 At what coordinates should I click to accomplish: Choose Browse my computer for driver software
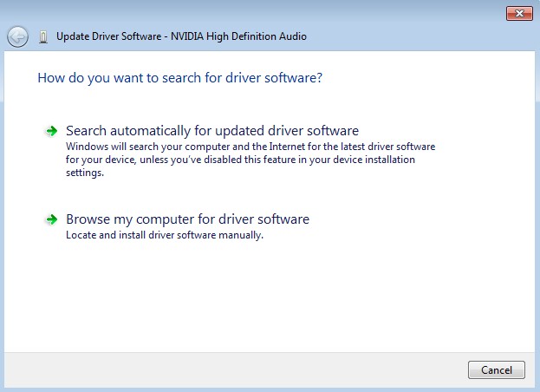pyautogui.click(x=188, y=219)
